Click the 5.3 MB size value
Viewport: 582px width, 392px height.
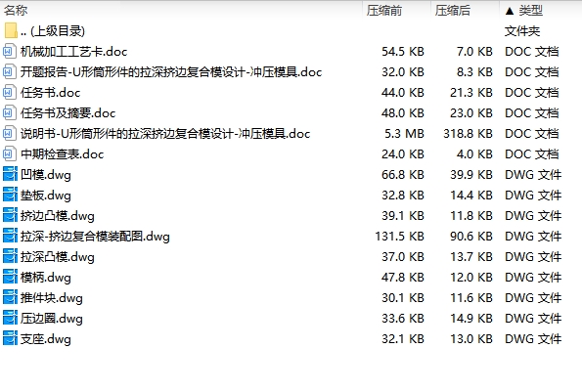tap(404, 134)
